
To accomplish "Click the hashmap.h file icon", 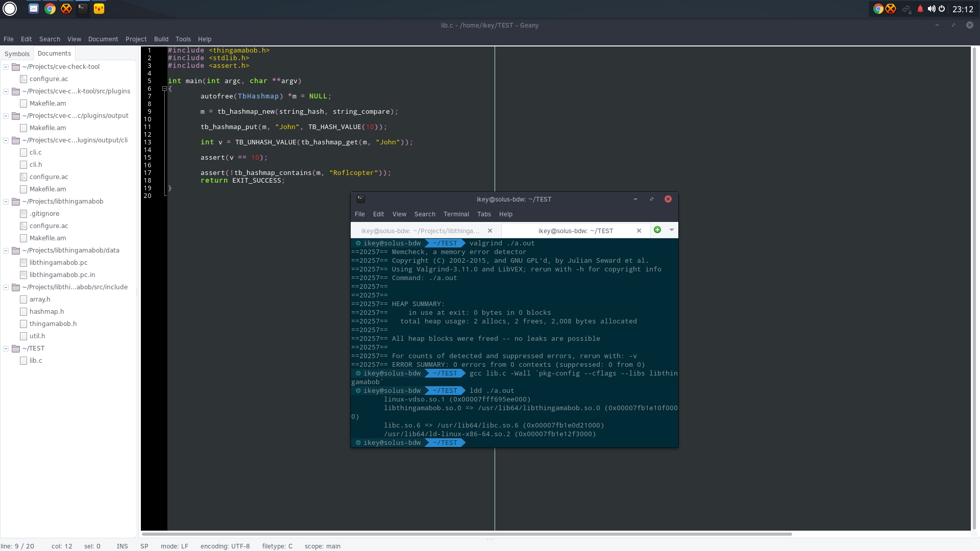I will (x=23, y=312).
